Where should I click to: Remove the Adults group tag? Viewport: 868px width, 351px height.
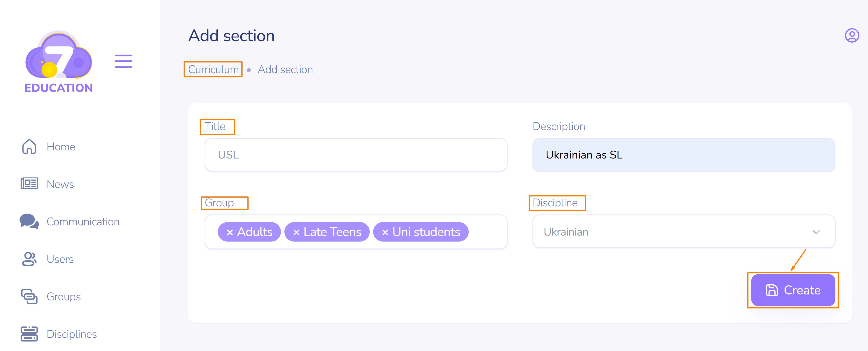point(230,232)
